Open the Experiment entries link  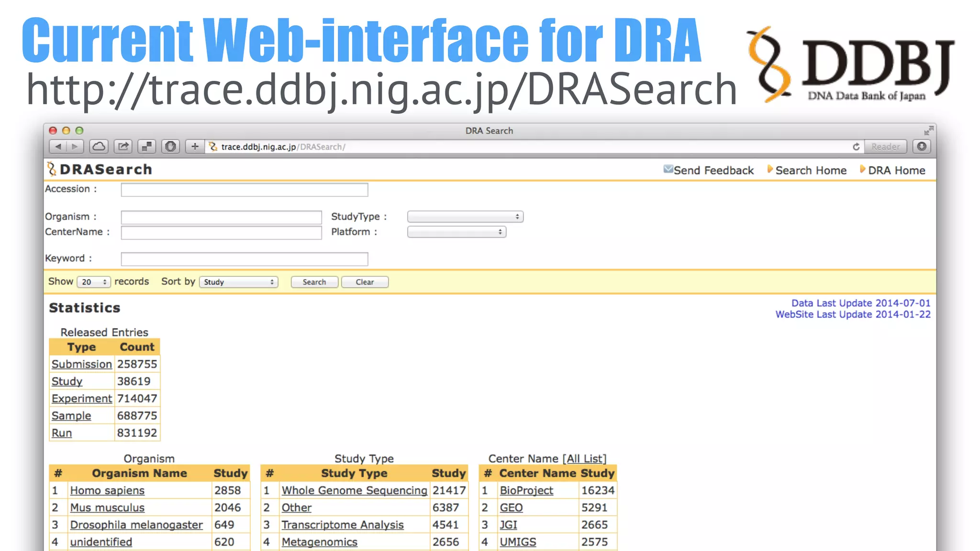(x=82, y=398)
